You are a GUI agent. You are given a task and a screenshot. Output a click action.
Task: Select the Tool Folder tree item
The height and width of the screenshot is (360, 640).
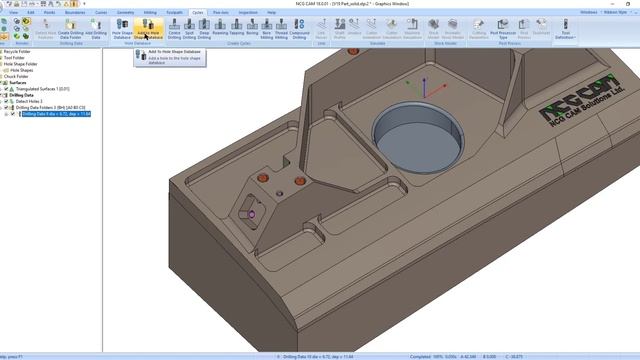[x=14, y=58]
